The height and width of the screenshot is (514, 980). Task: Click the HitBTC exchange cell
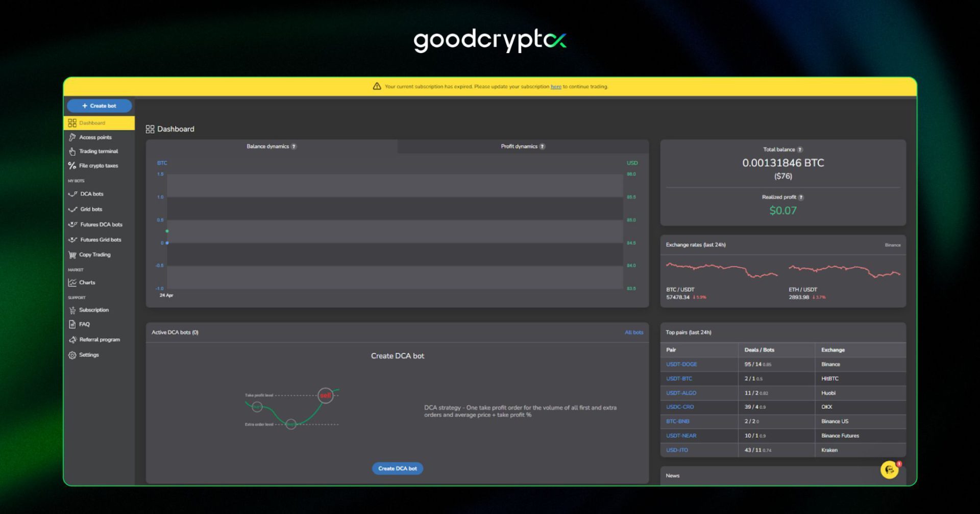pos(829,378)
